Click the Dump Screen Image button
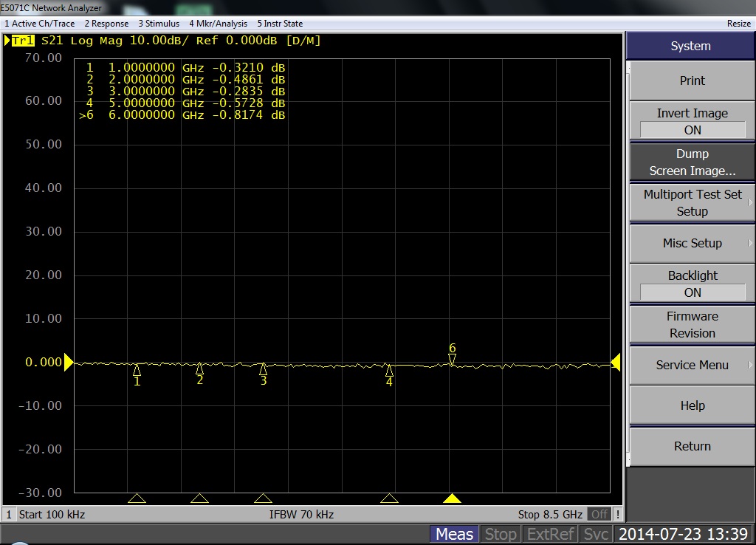The height and width of the screenshot is (545, 756). pyautogui.click(x=692, y=162)
